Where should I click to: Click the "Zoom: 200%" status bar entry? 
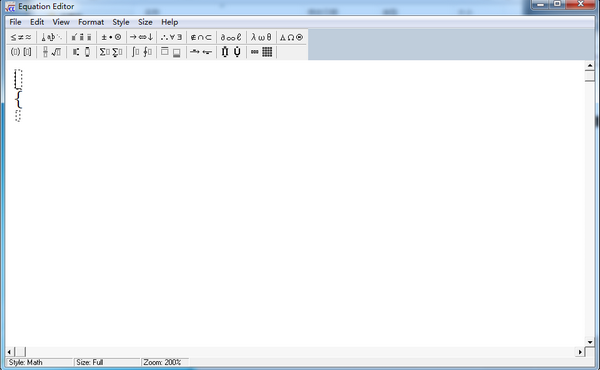[165, 362]
